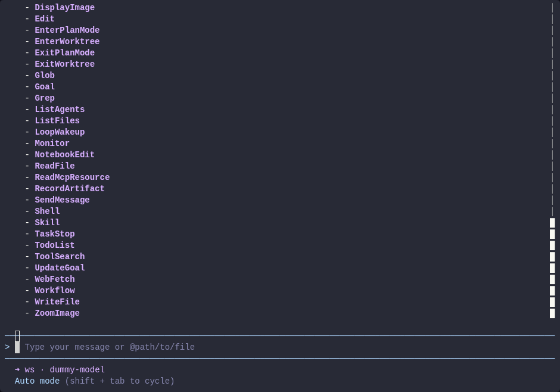Click the 'SendMessage' list entry
560x392 pixels.
pyautogui.click(x=62, y=200)
